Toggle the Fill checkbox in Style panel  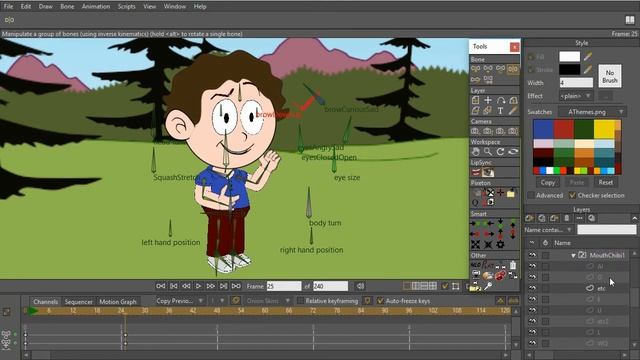tap(531, 57)
